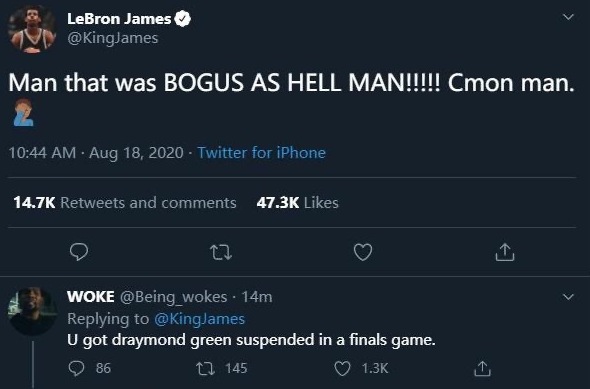Retweet the BOGUS AS HELL tweet
The width and height of the screenshot is (590, 389).
pyautogui.click(x=221, y=252)
